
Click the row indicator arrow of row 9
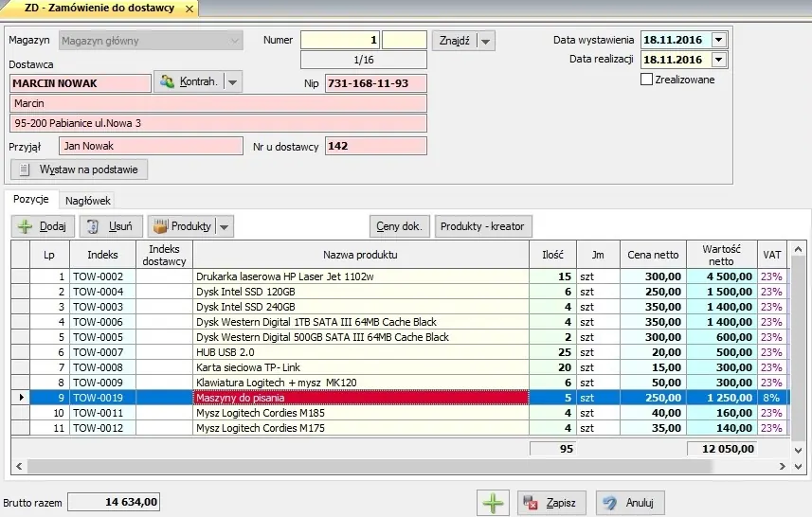pyautogui.click(x=21, y=398)
